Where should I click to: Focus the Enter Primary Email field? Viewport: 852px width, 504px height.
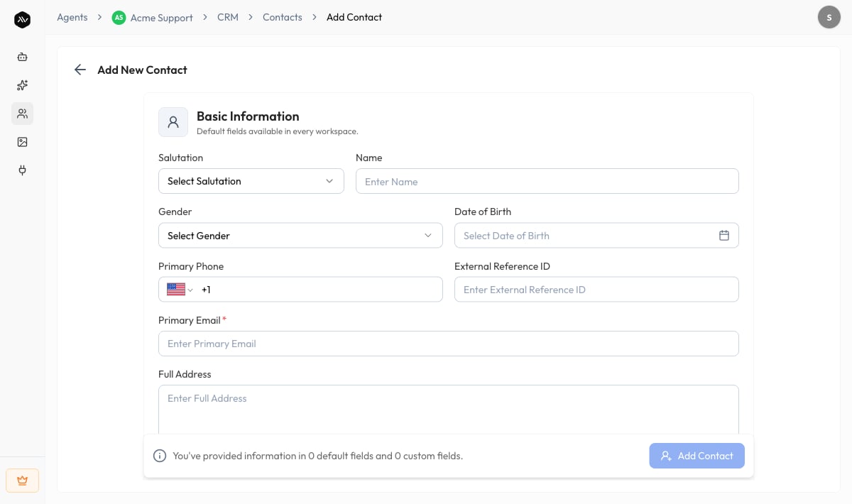pos(449,344)
